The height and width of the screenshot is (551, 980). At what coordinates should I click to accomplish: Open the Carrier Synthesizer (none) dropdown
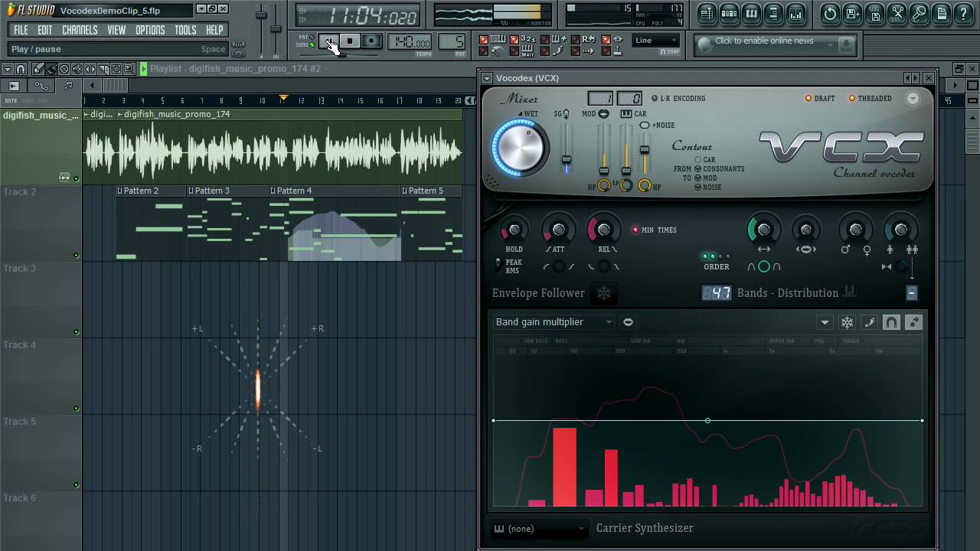tap(539, 529)
